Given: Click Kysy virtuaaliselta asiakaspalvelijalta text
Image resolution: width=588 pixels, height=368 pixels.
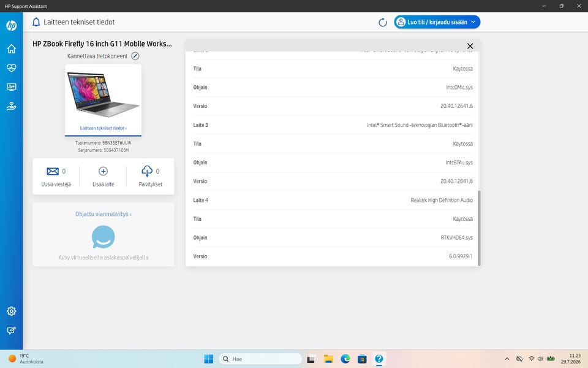Looking at the screenshot, I should click(103, 257).
